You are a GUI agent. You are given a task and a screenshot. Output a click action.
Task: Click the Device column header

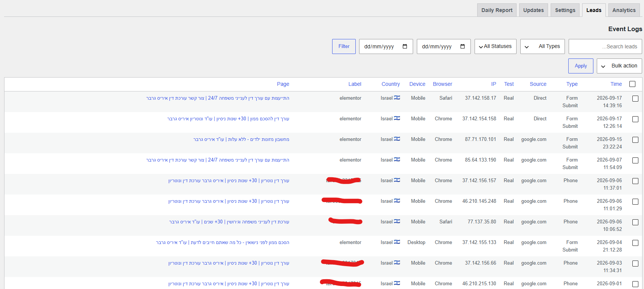pos(417,84)
